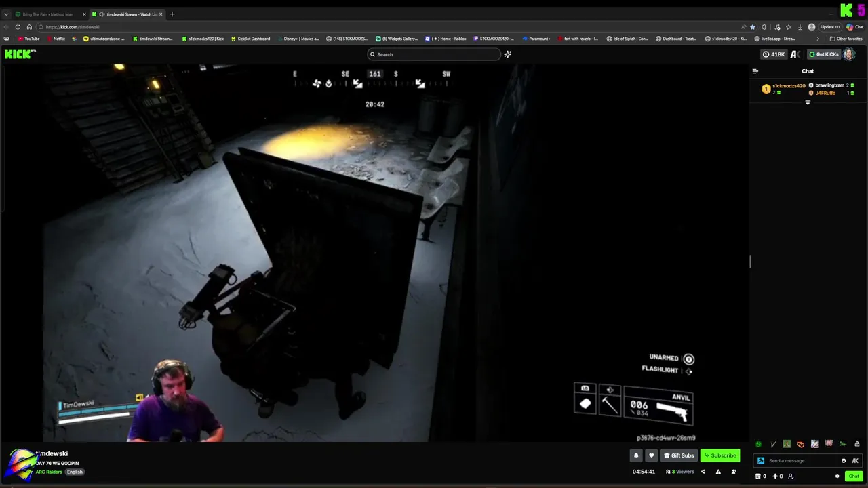Click J4FRuffo in the chat leaderboard

825,93
